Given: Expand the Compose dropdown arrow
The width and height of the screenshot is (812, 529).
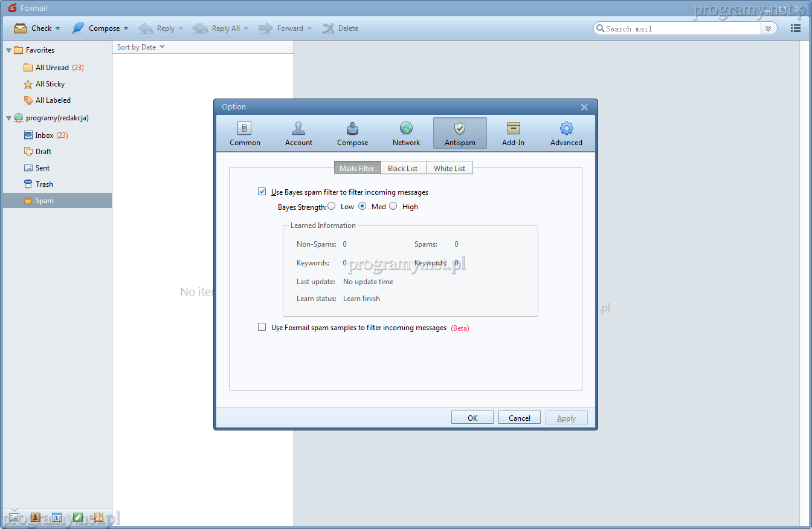Looking at the screenshot, I should click(126, 28).
